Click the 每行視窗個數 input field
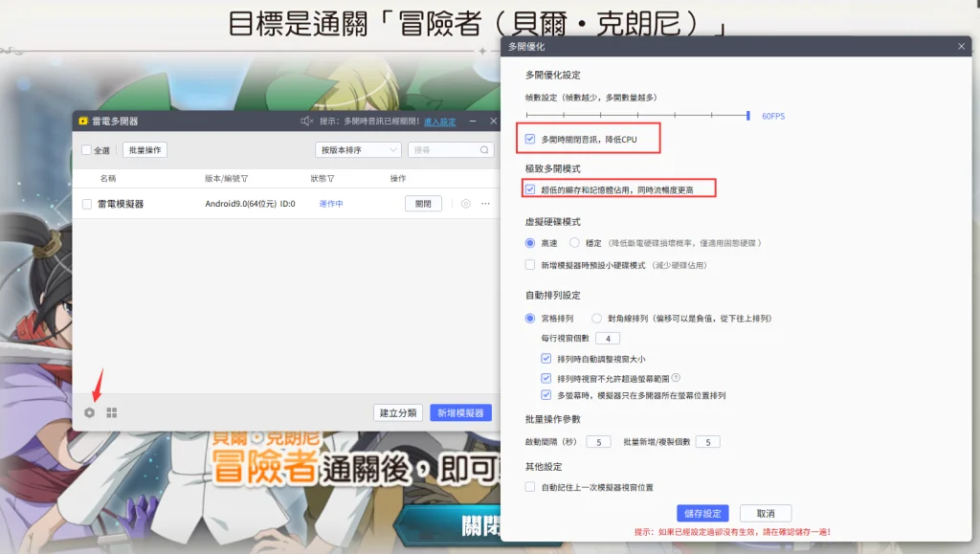This screenshot has width=980, height=554. (x=608, y=339)
